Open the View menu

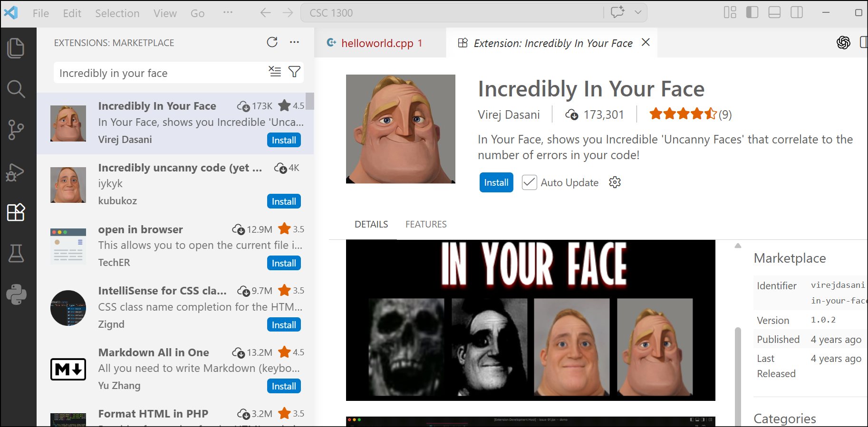pyautogui.click(x=165, y=13)
